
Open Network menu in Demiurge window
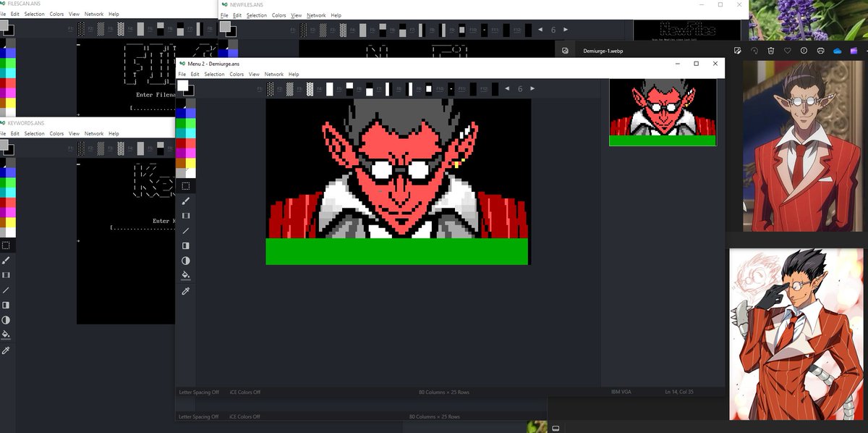tap(274, 75)
